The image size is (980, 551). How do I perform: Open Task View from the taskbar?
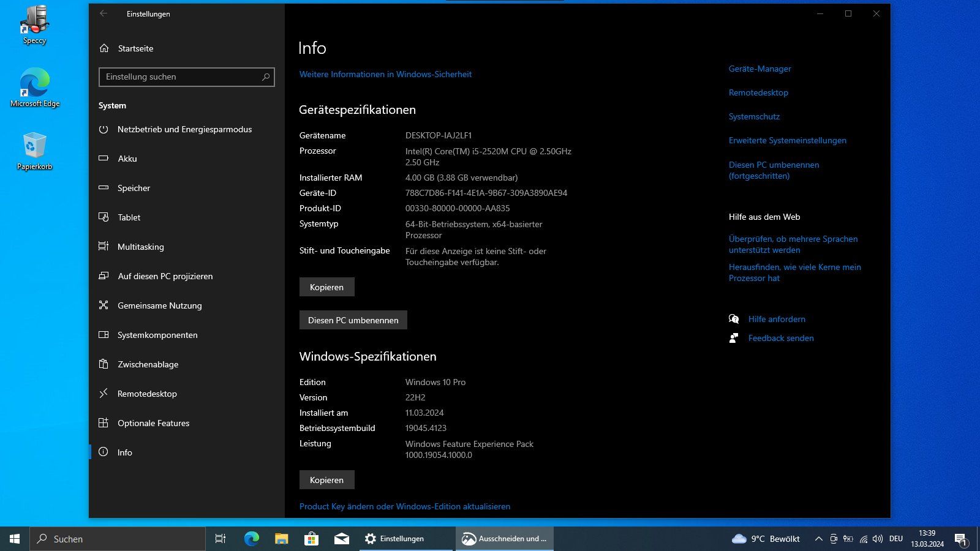click(x=221, y=539)
